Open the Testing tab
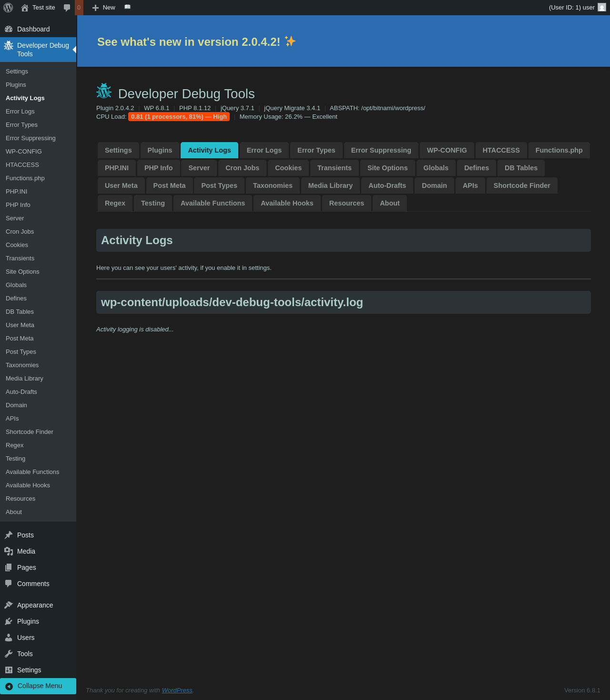Screen dimensions: 610x700 (x=153, y=203)
